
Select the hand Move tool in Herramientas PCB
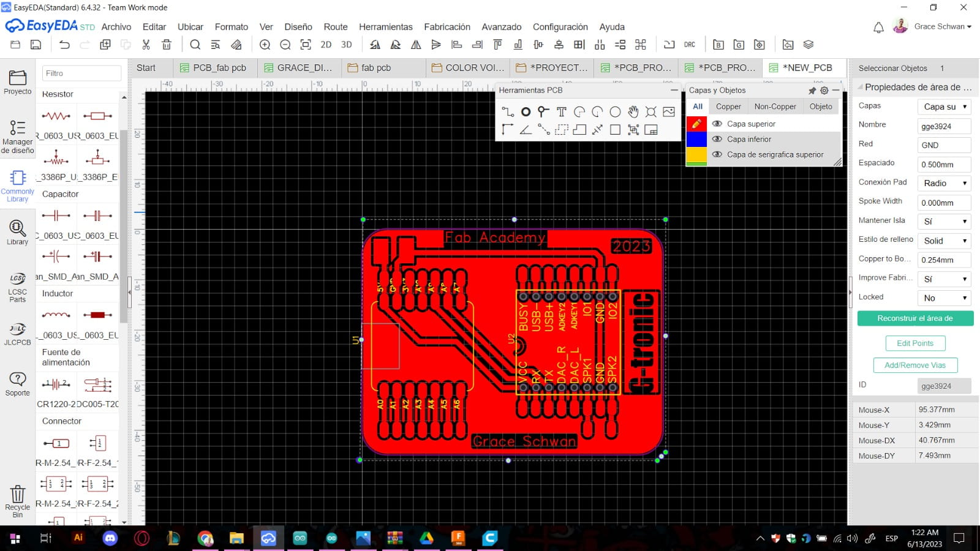click(633, 111)
